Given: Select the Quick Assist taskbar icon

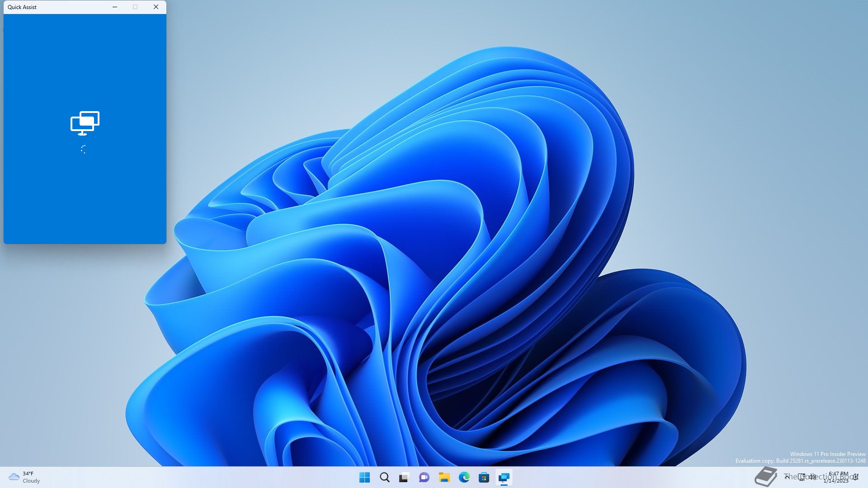Looking at the screenshot, I should [504, 477].
